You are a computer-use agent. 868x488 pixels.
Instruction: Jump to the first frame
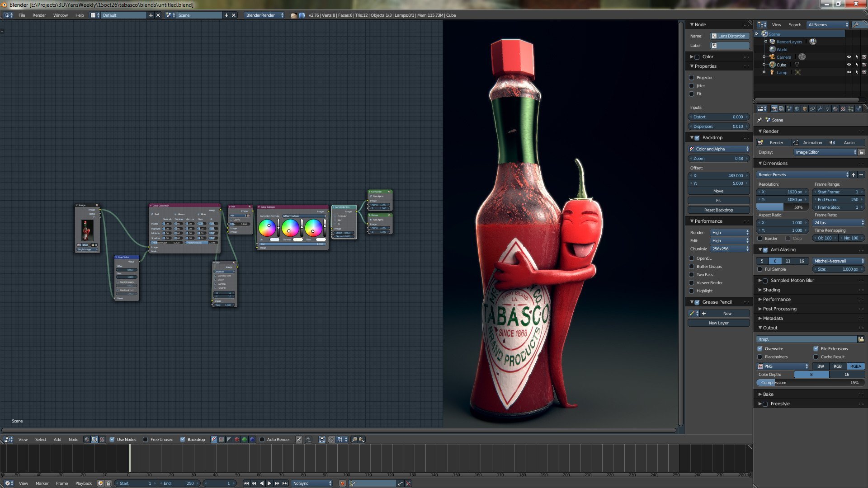[246, 483]
